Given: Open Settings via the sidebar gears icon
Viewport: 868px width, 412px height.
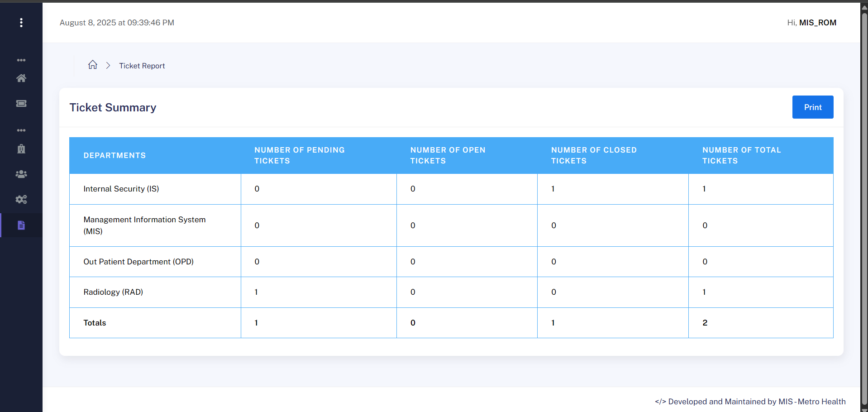Looking at the screenshot, I should point(21,200).
